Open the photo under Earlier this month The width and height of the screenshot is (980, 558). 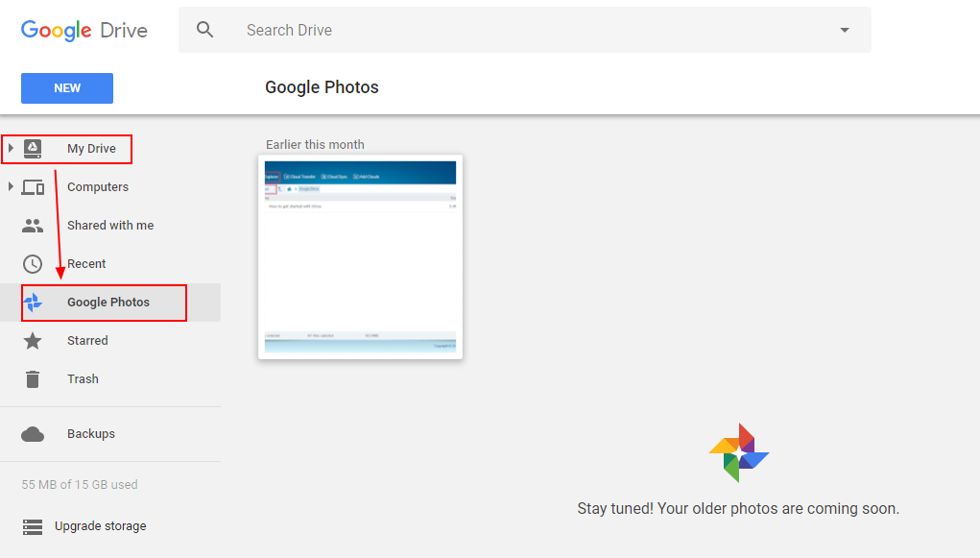click(x=360, y=256)
